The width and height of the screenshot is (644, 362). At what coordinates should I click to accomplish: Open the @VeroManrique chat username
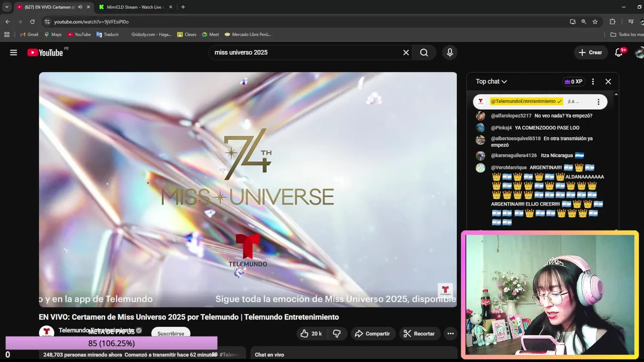pos(509,167)
